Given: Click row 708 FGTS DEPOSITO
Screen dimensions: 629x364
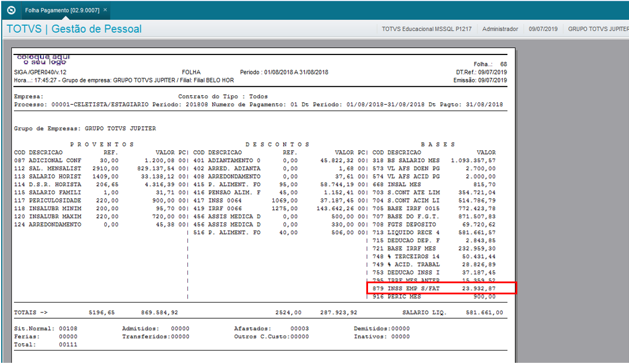Looking at the screenshot, I should tap(434, 225).
